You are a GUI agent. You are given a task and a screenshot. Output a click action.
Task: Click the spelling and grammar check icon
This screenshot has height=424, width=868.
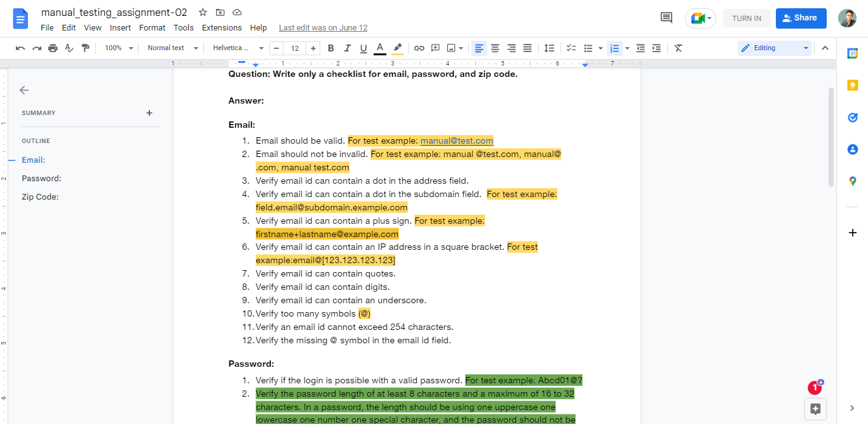[69, 48]
